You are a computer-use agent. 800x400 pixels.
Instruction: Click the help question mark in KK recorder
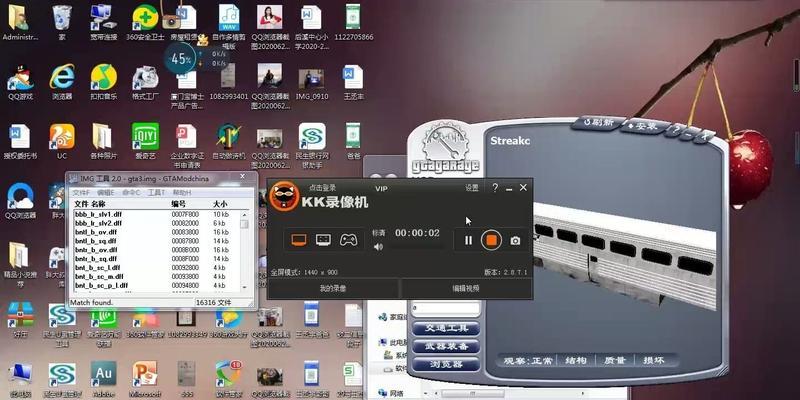[x=495, y=188]
